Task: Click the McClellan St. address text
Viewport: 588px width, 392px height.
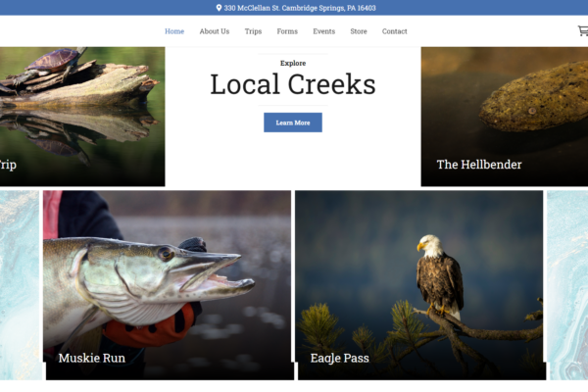Action: pos(300,8)
